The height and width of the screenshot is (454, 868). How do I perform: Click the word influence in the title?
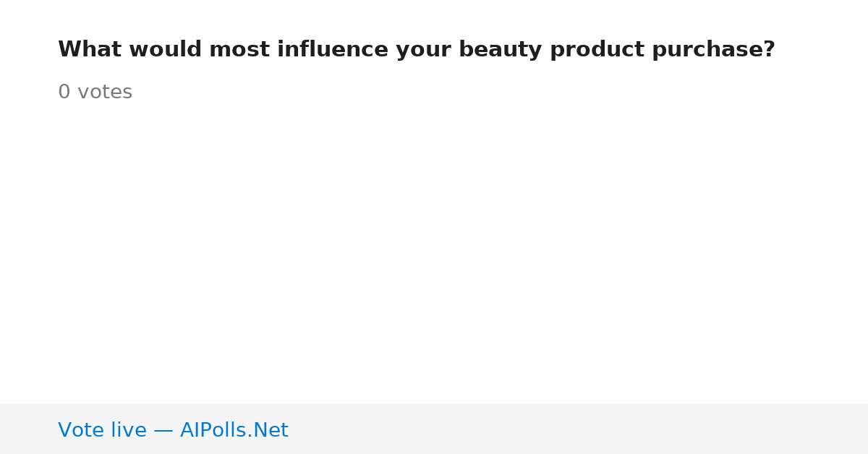333,50
